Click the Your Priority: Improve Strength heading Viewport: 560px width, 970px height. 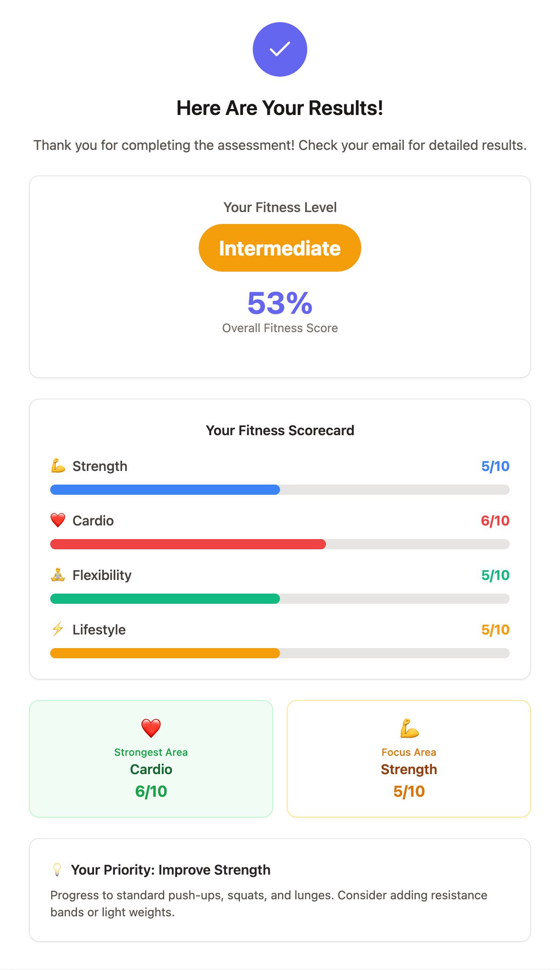171,870
